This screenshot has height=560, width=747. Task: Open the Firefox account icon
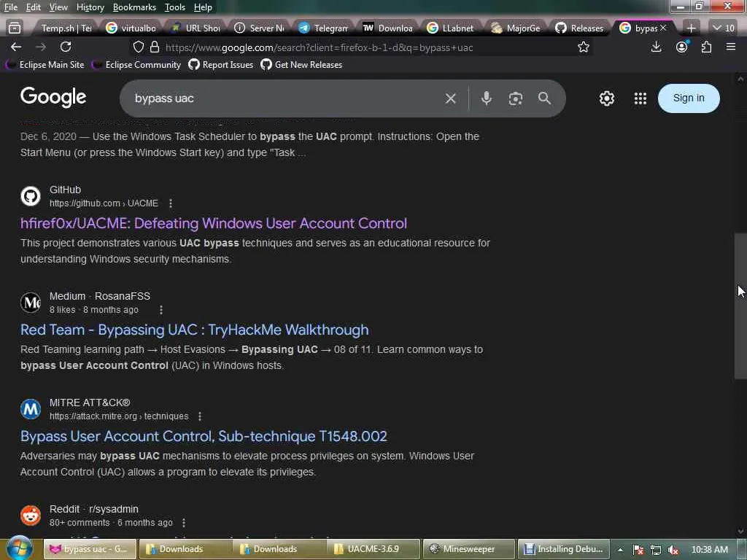682,47
